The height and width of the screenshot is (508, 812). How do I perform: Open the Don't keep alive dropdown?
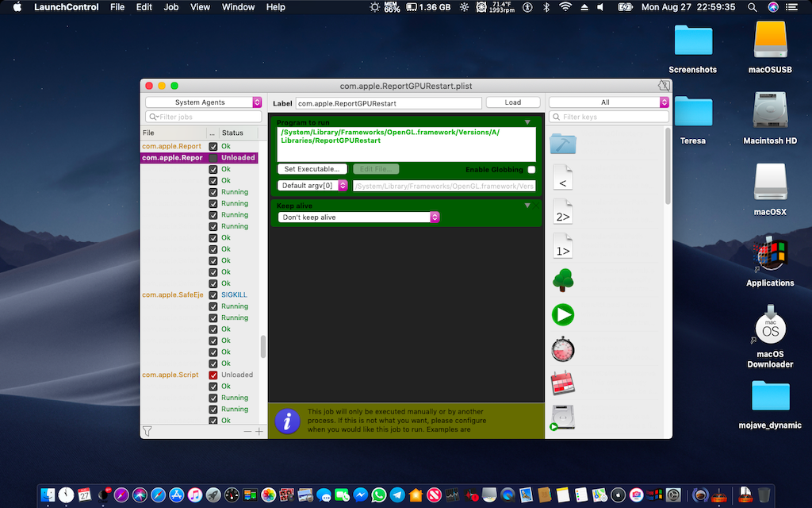[359, 217]
